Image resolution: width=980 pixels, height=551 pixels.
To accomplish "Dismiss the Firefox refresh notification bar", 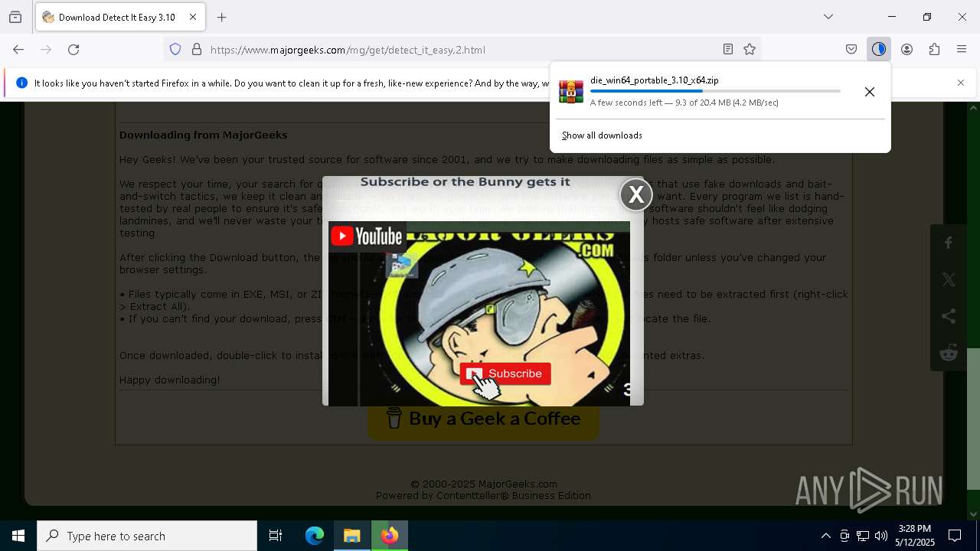I will [961, 83].
